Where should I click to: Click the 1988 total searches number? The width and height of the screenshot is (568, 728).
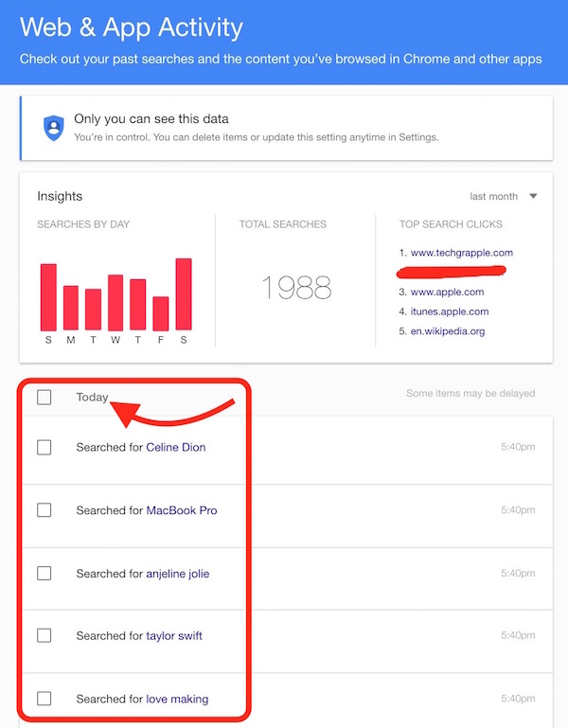295,288
